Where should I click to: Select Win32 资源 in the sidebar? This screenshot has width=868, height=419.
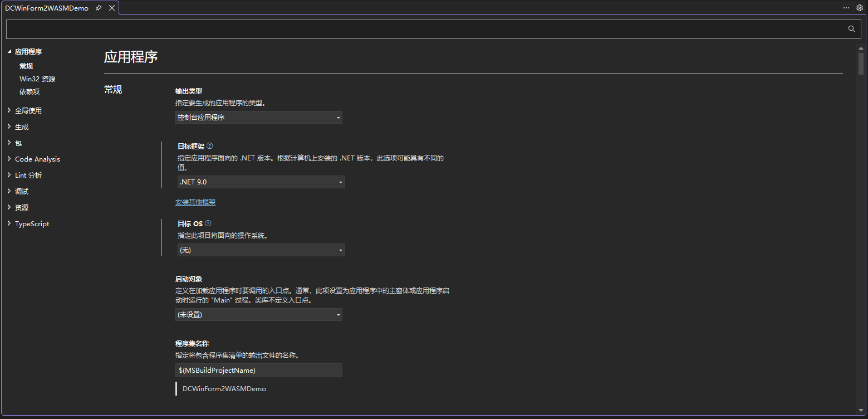(37, 79)
